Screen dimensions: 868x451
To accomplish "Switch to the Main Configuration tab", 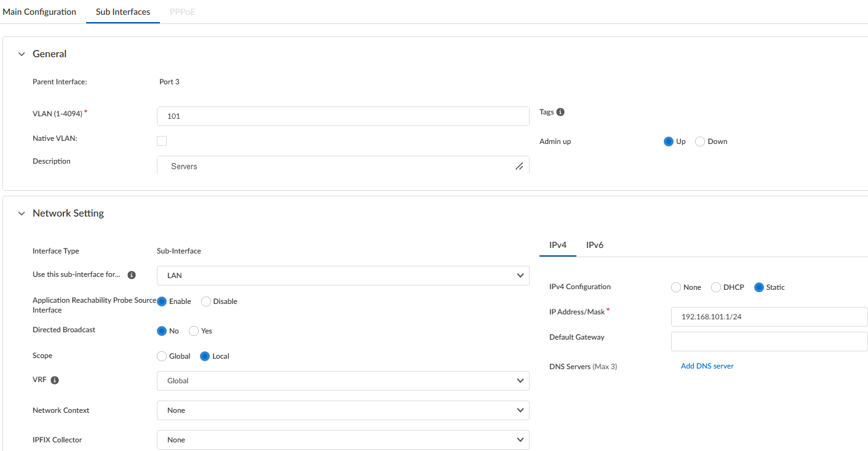I will tap(39, 12).
